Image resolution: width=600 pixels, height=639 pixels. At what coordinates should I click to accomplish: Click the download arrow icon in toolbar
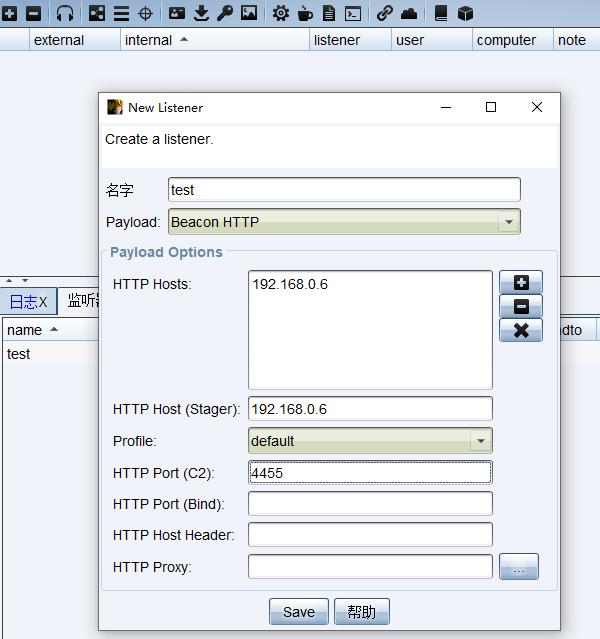click(201, 13)
